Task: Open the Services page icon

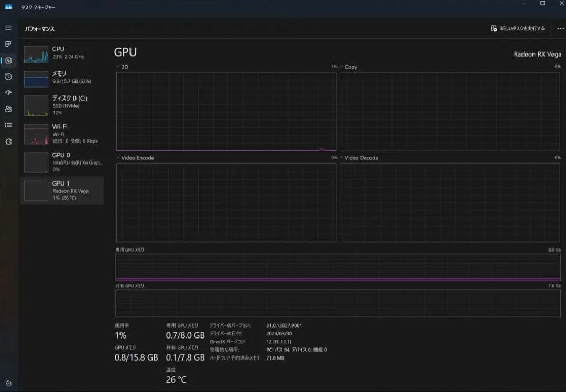Action: pyautogui.click(x=7, y=141)
